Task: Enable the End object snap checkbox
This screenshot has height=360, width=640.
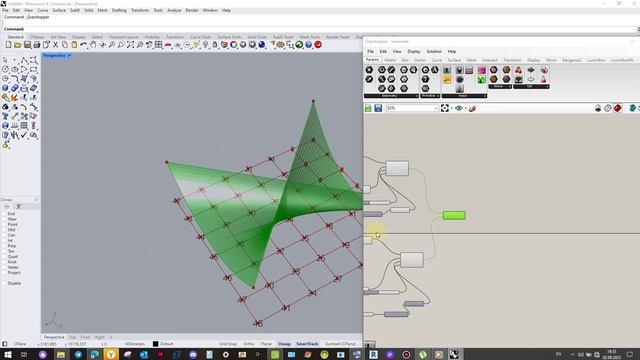Action: (4, 213)
